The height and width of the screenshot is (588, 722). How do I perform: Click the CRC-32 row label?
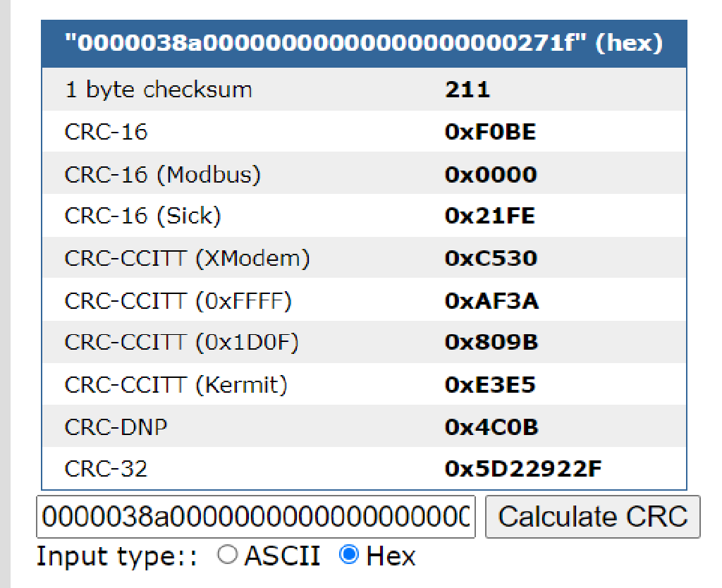(106, 469)
